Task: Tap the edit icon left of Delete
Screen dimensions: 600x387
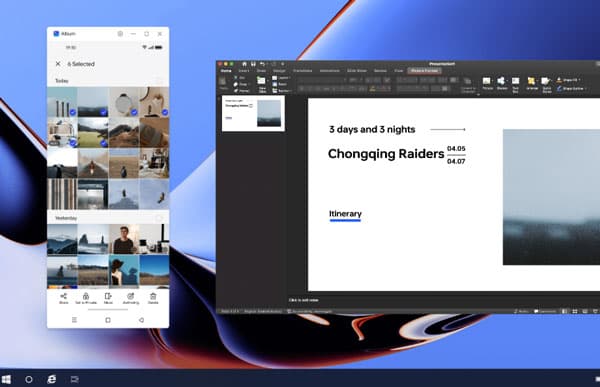Action: (130, 296)
